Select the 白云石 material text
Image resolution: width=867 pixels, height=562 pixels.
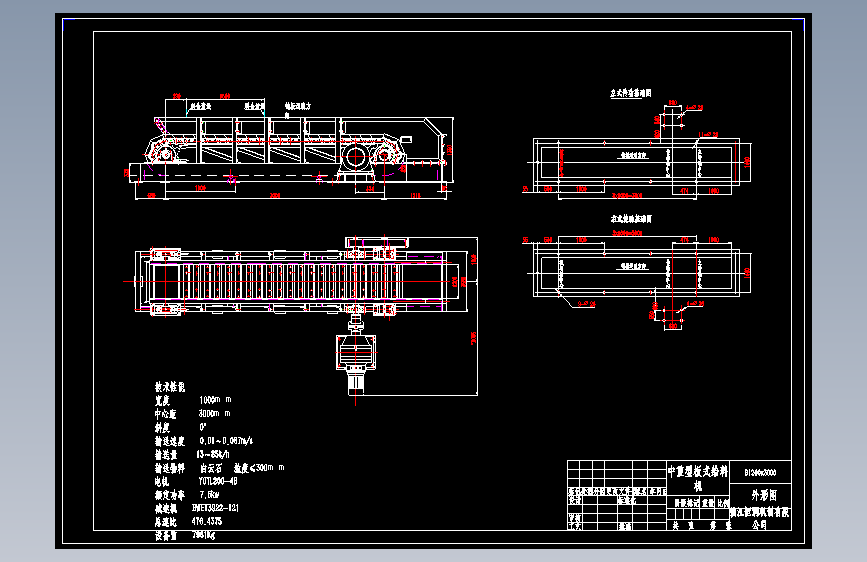(211, 468)
